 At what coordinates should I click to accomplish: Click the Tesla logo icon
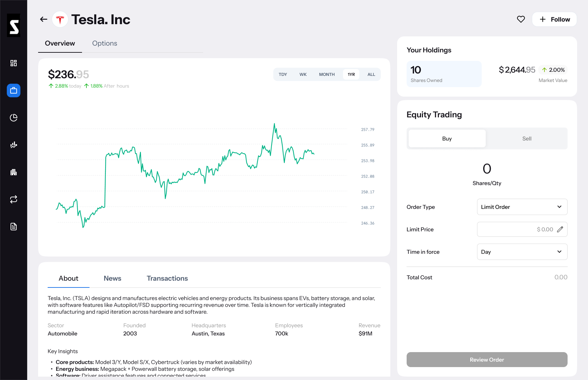tap(60, 19)
